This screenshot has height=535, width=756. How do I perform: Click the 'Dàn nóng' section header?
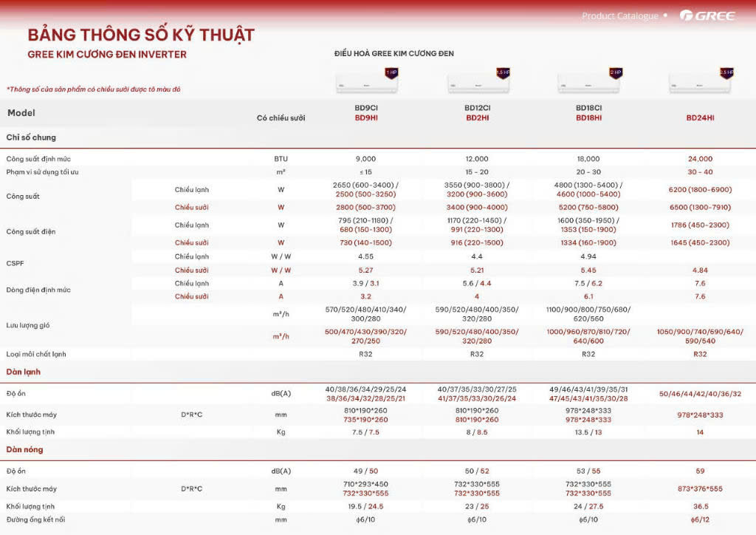(x=24, y=449)
